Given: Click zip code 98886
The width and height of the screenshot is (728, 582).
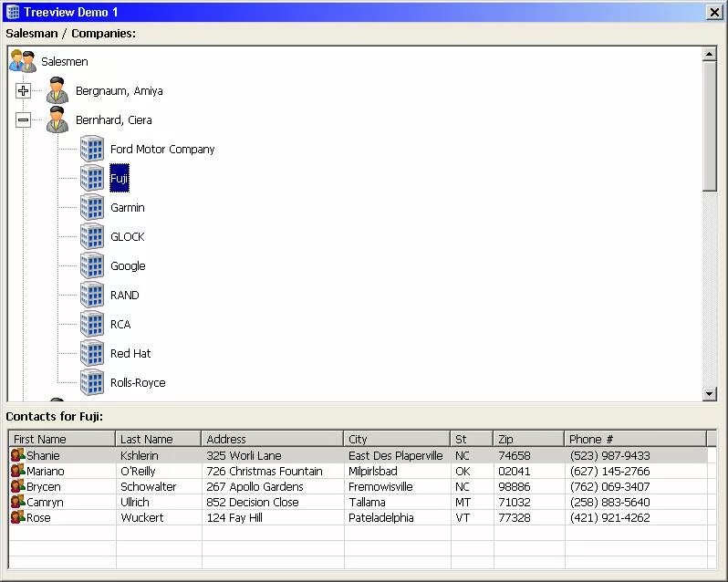Looking at the screenshot, I should click(x=514, y=486).
